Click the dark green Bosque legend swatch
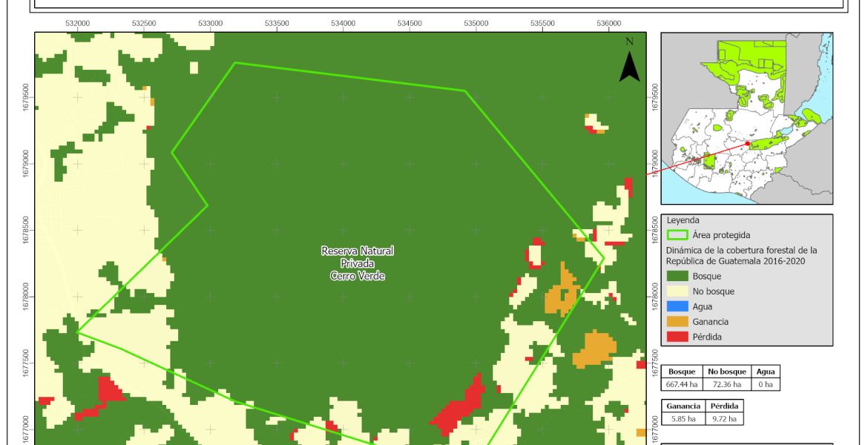 pyautogui.click(x=678, y=276)
